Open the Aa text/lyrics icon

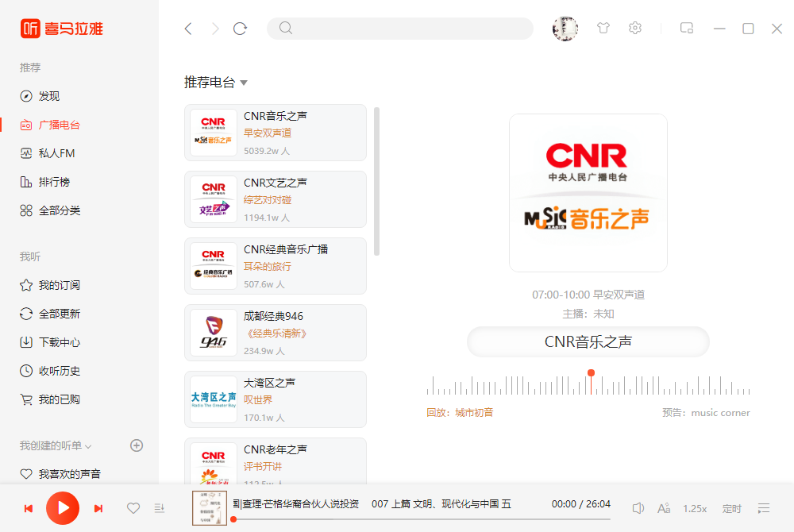pyautogui.click(x=664, y=508)
